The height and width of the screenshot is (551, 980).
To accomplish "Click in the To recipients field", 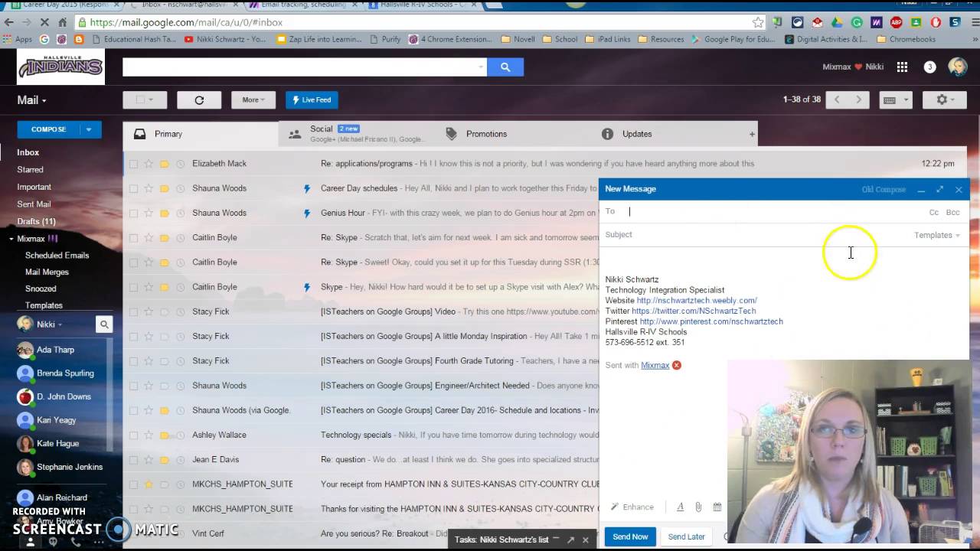I will coord(773,212).
